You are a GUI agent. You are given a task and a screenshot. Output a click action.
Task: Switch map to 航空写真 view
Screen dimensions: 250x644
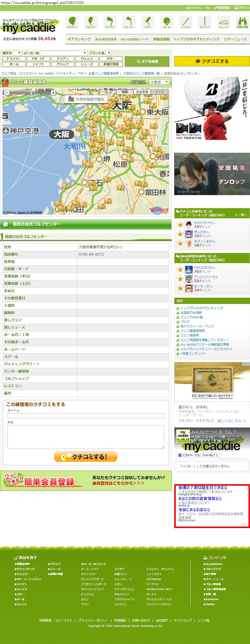point(142,92)
